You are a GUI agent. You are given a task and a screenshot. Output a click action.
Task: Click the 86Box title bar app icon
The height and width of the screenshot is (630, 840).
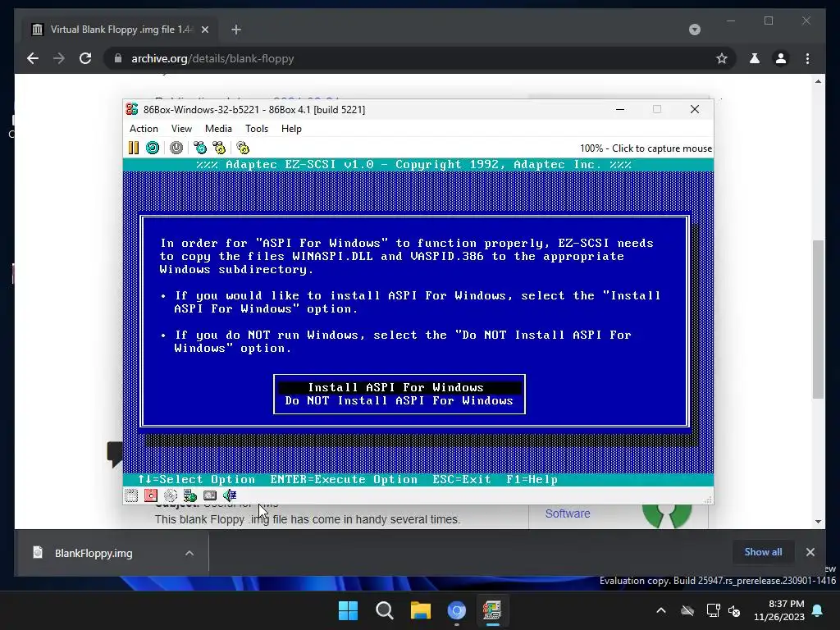click(x=132, y=109)
